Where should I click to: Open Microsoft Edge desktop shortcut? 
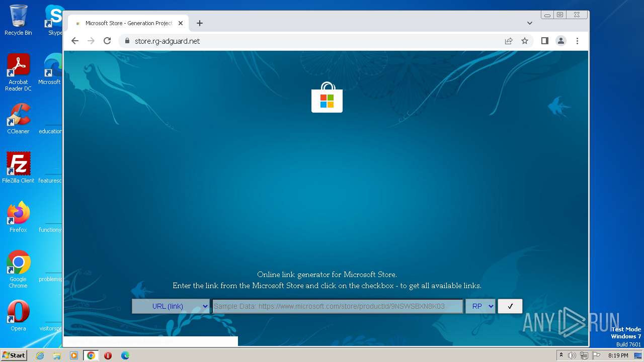pos(52,69)
